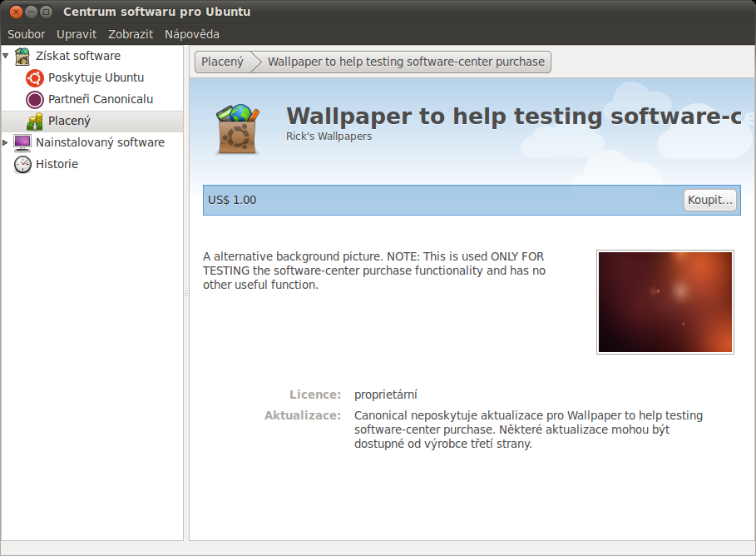Click the description starting with A alternative background
Screen dimensions: 756x556
[374, 271]
